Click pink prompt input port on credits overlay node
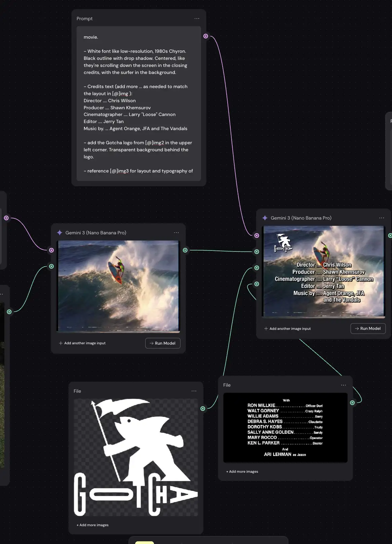This screenshot has width=392, height=544. (257, 235)
